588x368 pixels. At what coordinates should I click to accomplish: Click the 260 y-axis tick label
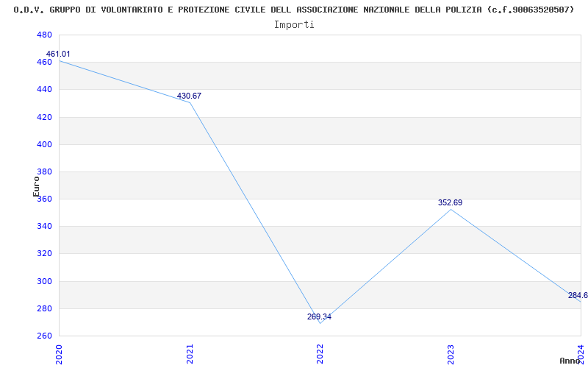44,336
